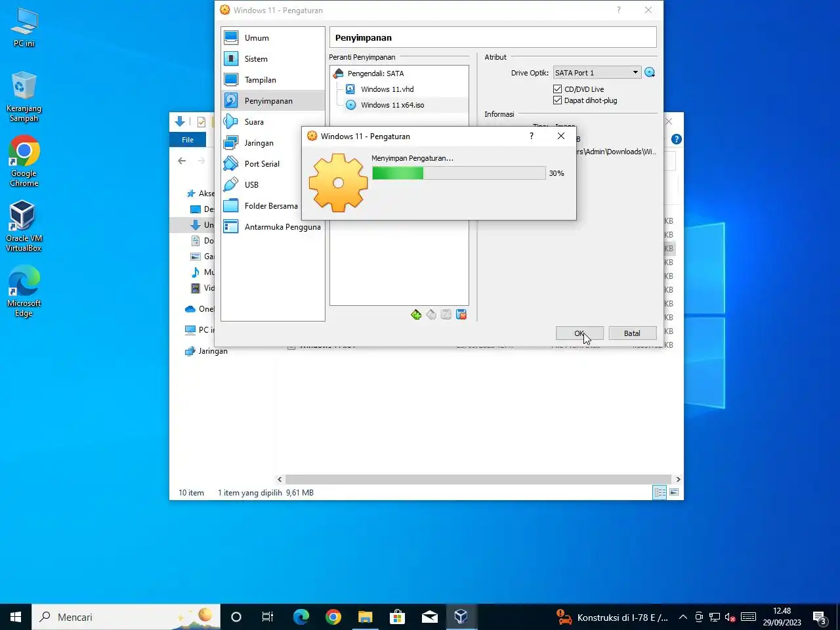Launch Google Chrome desktop shortcut

(24, 161)
